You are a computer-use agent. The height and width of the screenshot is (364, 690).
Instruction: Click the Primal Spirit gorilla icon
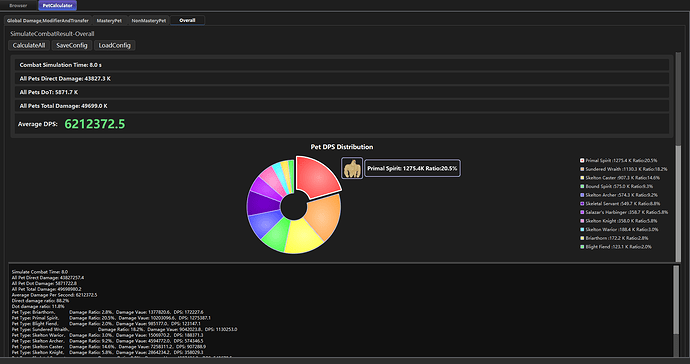[x=352, y=168]
